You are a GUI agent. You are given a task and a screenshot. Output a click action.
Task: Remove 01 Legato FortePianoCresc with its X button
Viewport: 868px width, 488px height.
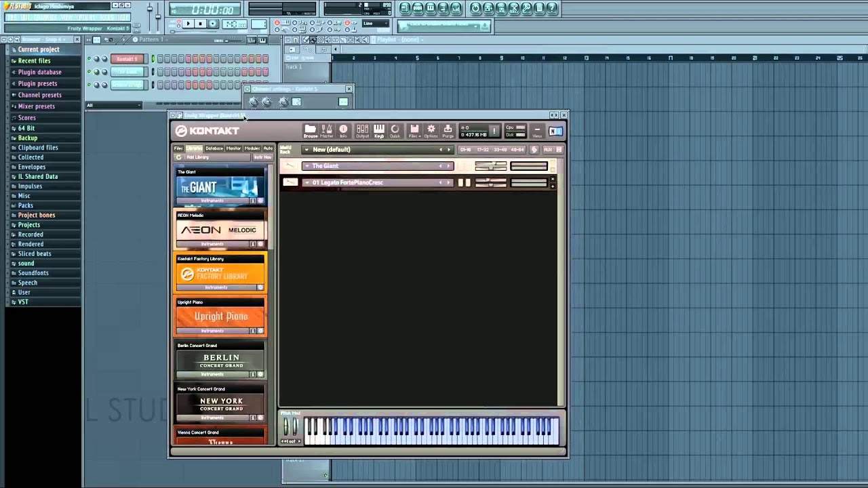553,179
